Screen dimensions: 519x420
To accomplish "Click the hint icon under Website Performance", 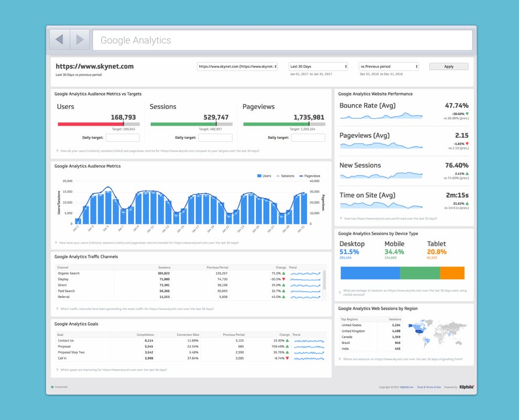I will [341, 218].
